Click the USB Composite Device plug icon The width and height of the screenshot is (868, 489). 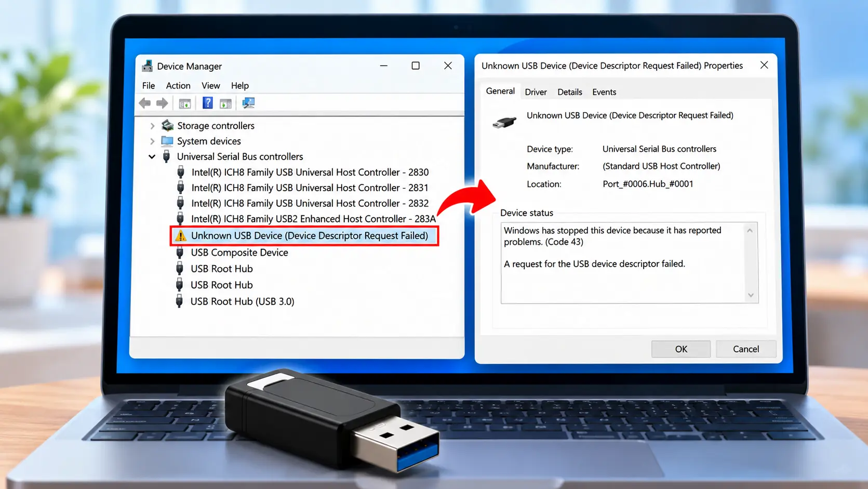pyautogui.click(x=180, y=253)
